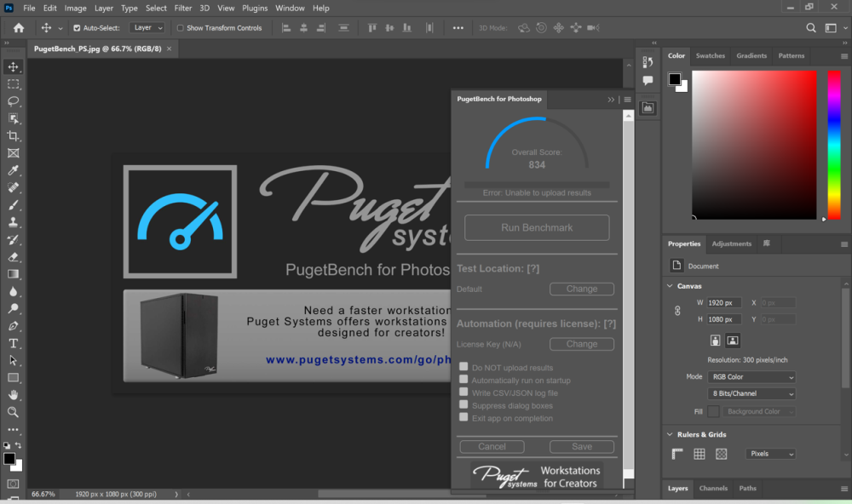Select the History Brush tool

13,239
